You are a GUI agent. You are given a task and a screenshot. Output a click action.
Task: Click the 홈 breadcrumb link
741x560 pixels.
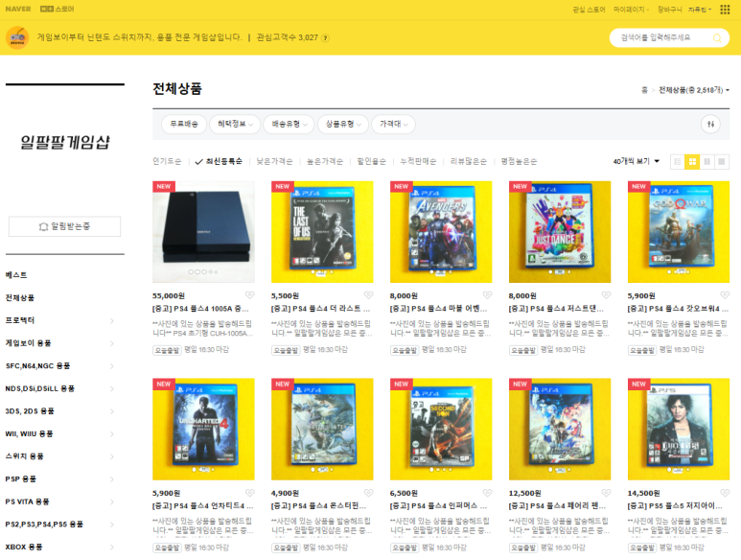644,90
